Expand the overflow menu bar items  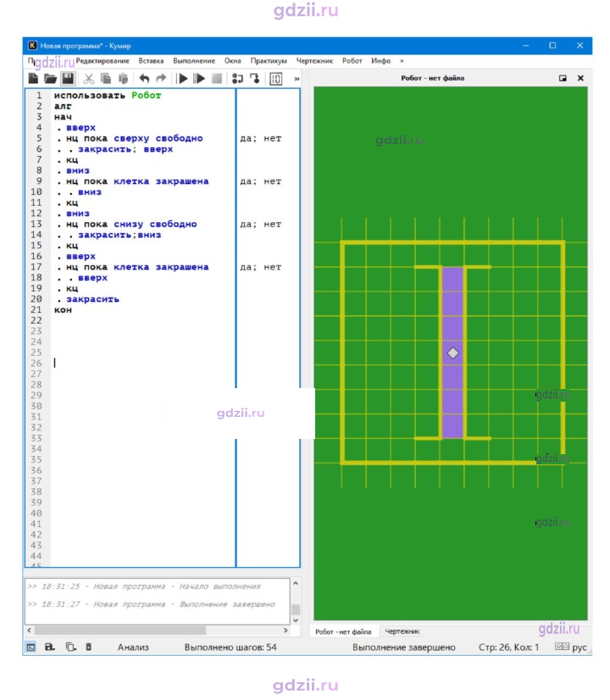[402, 61]
